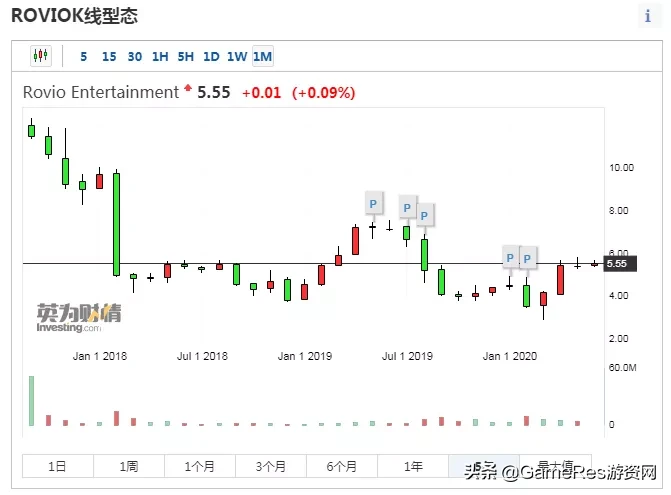The width and height of the screenshot is (671, 495).
Task: Click the P marker at Jan 1 2020
Action: click(x=510, y=258)
